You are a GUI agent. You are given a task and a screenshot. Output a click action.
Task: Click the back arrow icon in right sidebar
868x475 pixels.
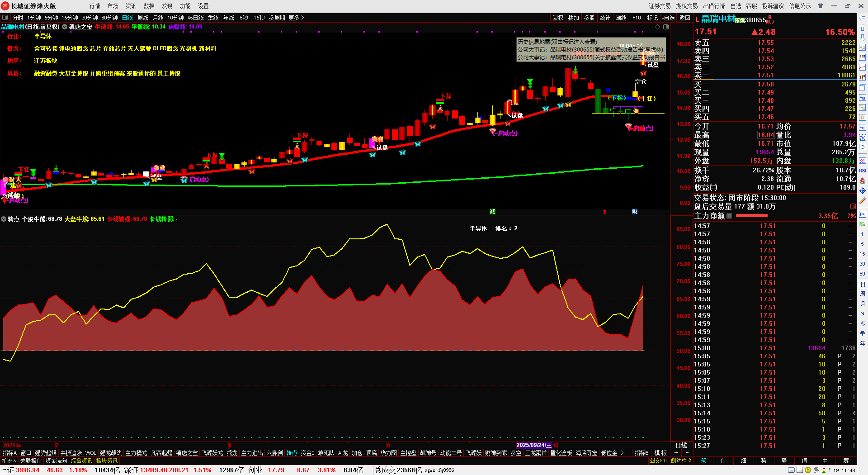863,18
